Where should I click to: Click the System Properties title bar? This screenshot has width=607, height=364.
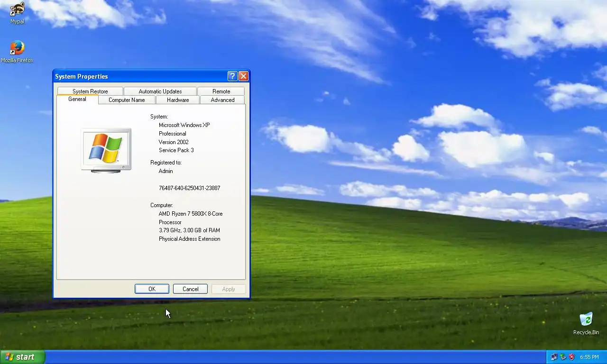click(x=140, y=76)
